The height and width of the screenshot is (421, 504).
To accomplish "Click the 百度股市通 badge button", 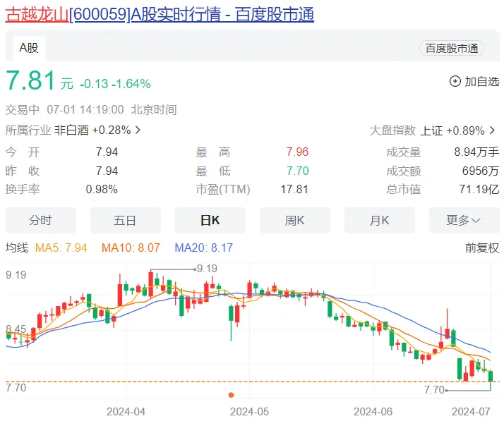I will (452, 49).
